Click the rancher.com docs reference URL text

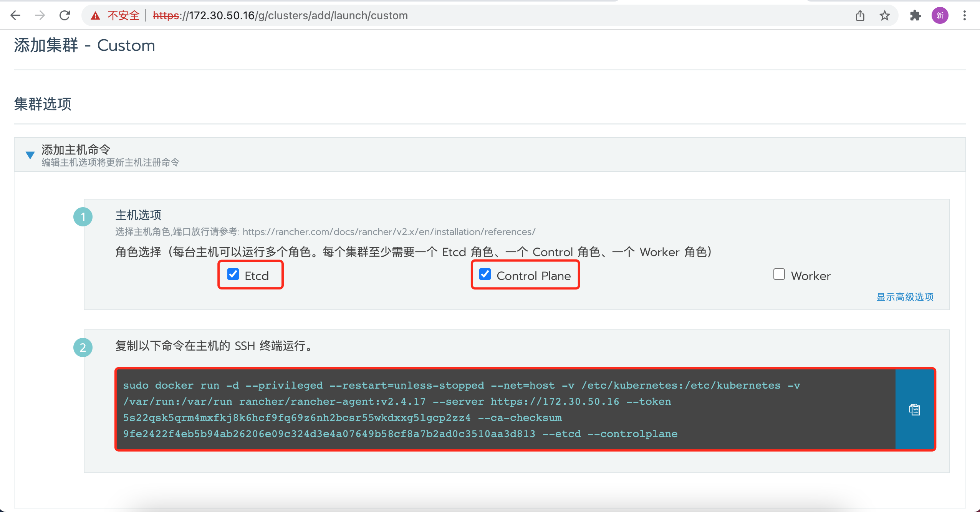click(x=389, y=232)
